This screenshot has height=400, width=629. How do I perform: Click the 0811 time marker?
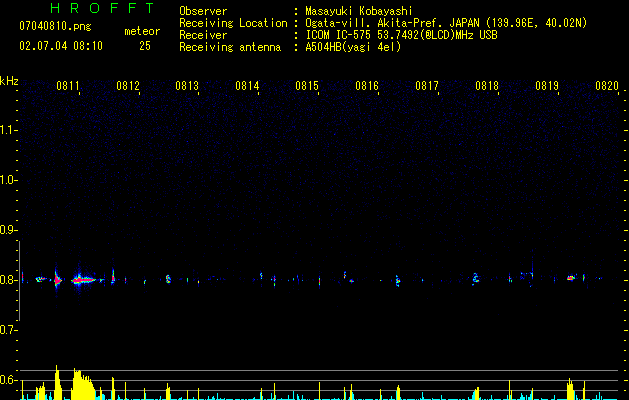(x=67, y=86)
